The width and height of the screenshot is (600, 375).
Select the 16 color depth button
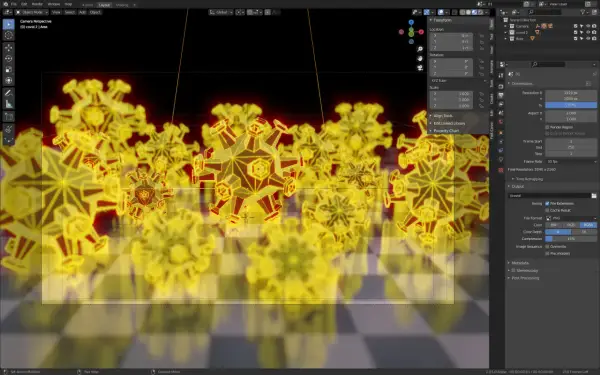tap(584, 232)
